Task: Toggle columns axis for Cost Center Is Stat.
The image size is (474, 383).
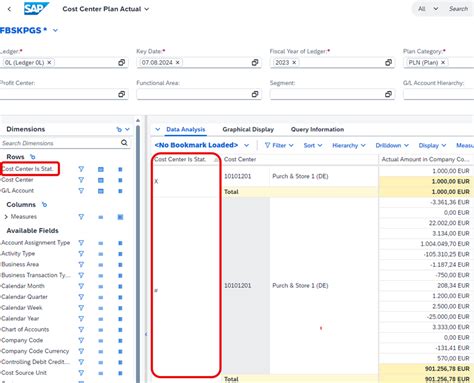Action: 120,169
